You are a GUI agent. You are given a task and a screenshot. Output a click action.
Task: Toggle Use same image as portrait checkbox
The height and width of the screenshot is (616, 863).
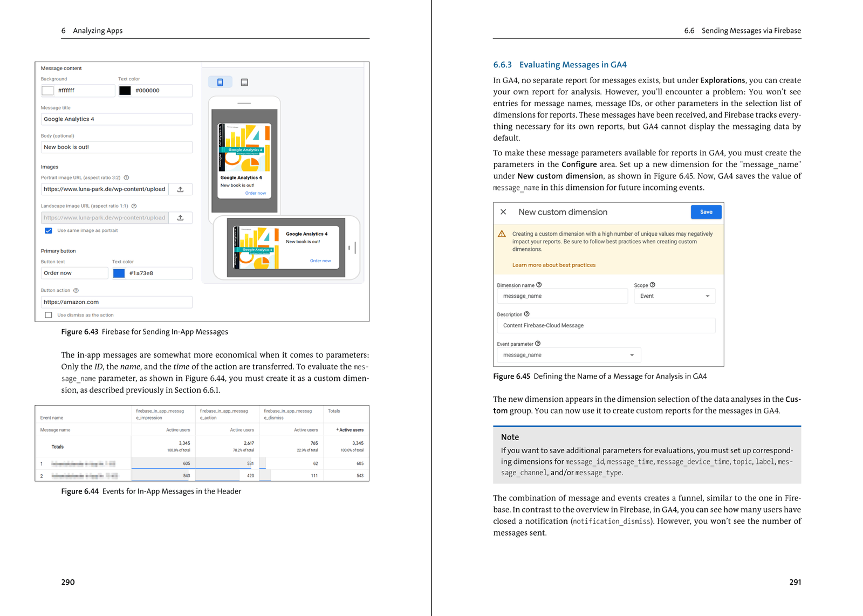[x=49, y=230]
